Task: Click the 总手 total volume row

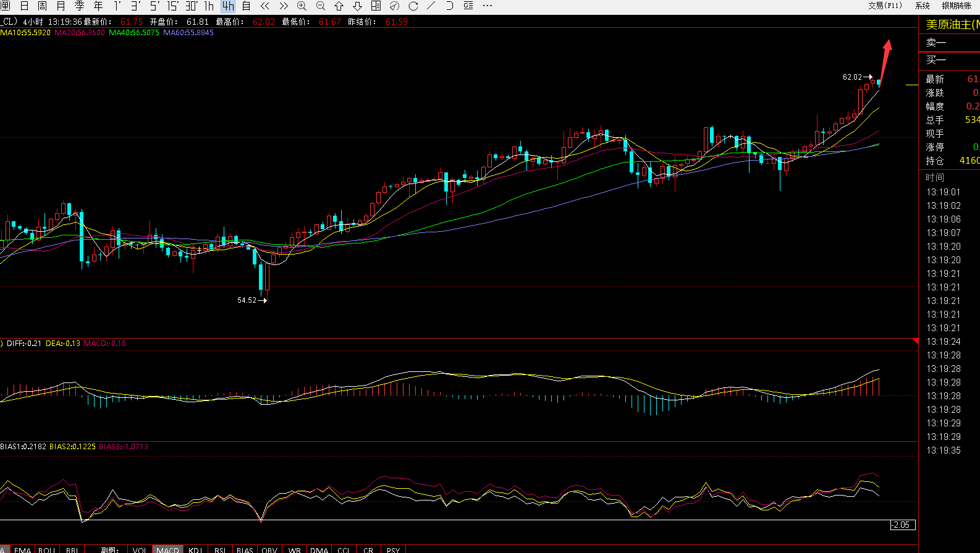Action: (x=949, y=120)
